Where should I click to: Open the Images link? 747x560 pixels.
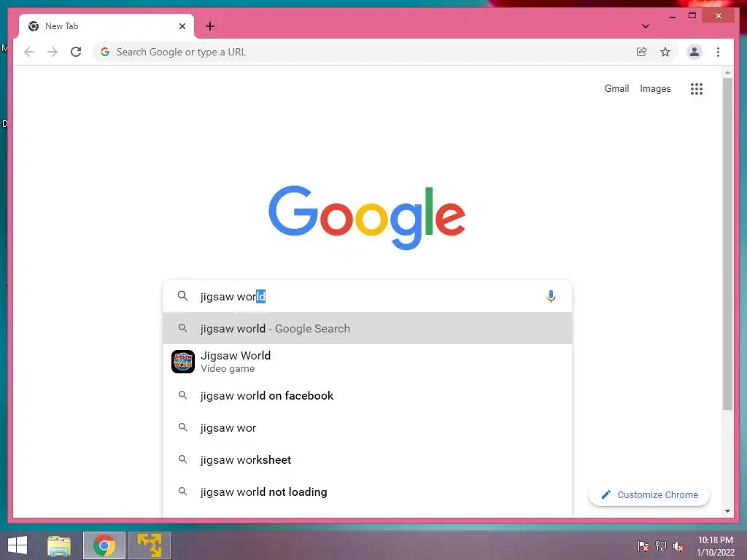655,88
